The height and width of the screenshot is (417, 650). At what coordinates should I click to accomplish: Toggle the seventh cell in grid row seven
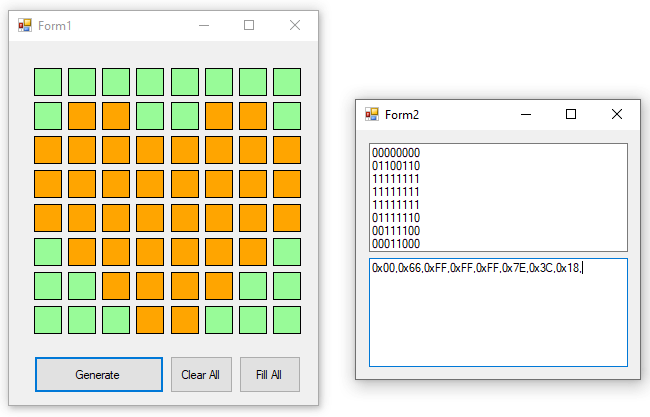(x=253, y=286)
